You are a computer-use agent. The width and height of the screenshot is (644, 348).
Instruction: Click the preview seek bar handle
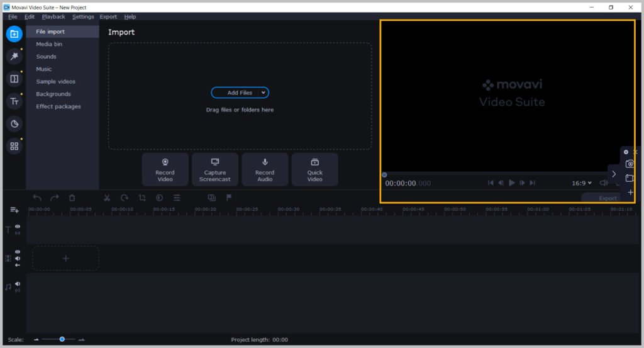click(384, 175)
